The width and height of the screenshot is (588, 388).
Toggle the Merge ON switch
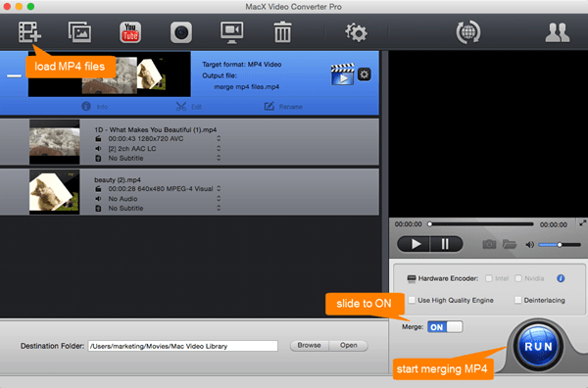tap(445, 327)
